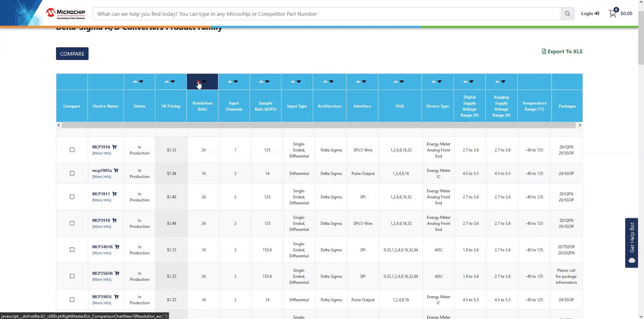Click the Microchip logo
The width and height of the screenshot is (644, 319).
pos(66,14)
